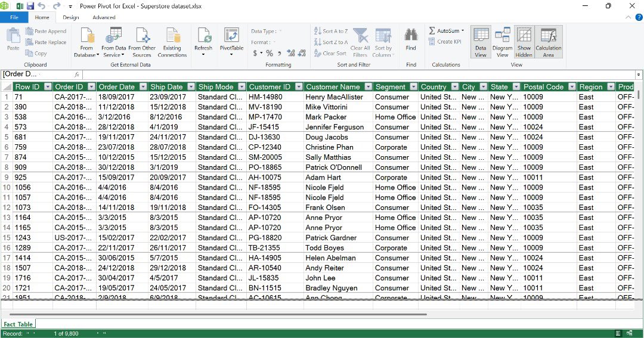This screenshot has height=338, width=644.
Task: Click the column name box
Action: (36, 75)
